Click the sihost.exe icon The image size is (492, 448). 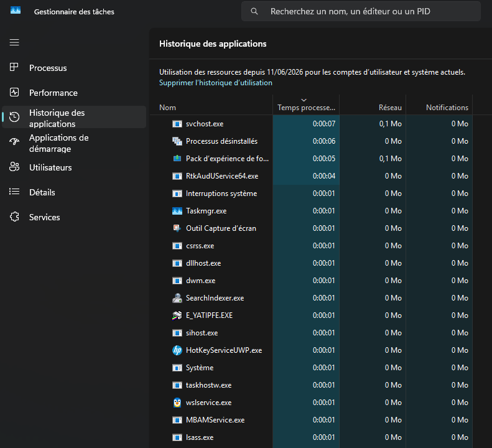[x=177, y=333]
